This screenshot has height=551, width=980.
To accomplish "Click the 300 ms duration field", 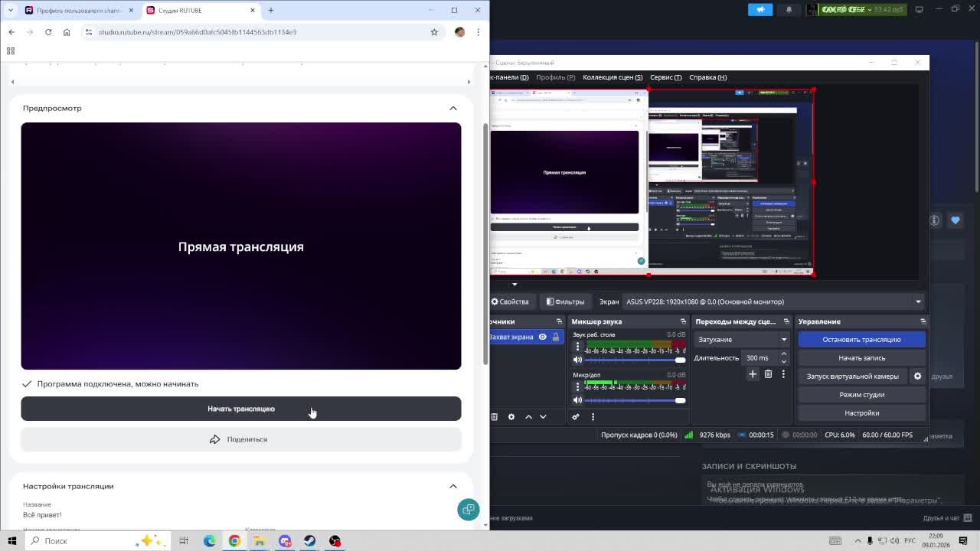I will [761, 358].
